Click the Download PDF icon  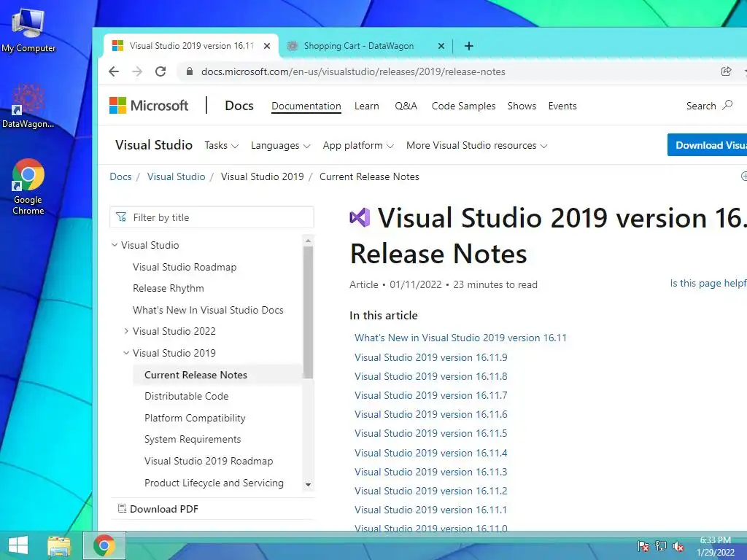pos(122,508)
